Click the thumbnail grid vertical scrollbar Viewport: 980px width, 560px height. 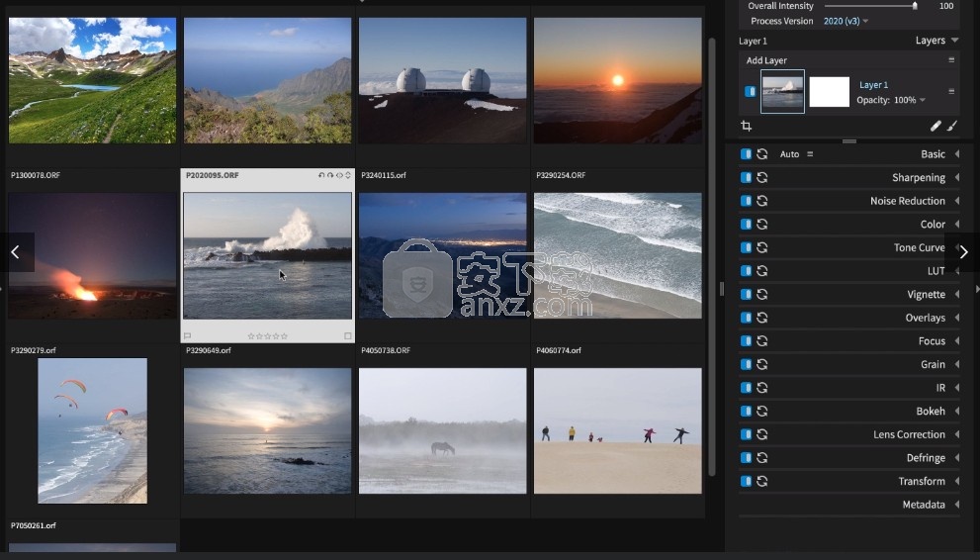[x=711, y=256]
